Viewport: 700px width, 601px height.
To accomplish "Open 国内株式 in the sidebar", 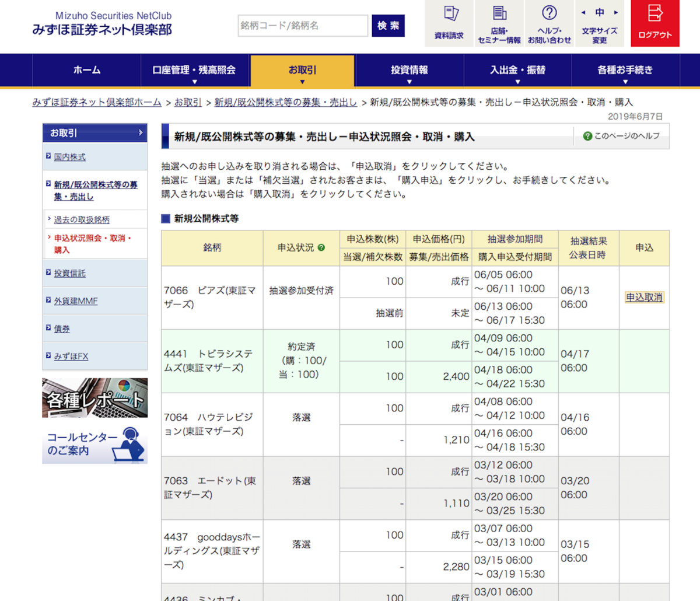I will (x=69, y=157).
